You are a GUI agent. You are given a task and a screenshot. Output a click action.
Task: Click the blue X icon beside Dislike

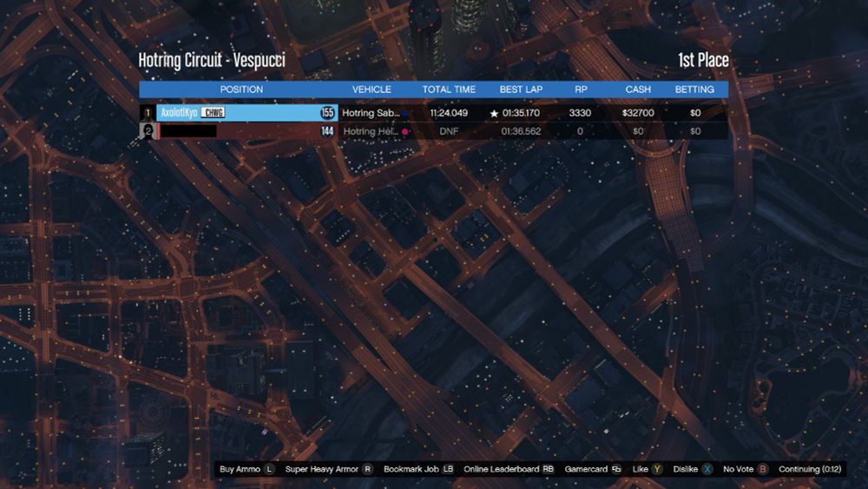(x=707, y=469)
